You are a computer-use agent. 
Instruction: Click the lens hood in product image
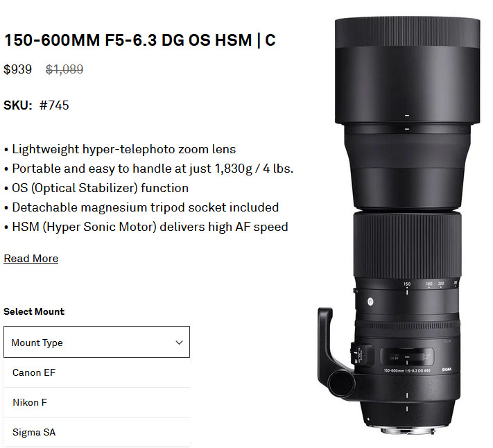click(x=408, y=71)
